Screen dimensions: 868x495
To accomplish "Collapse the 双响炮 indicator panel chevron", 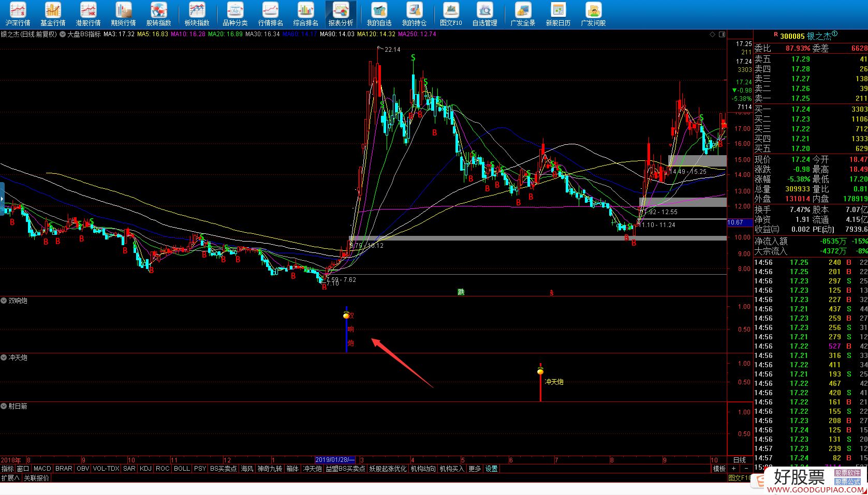I will 4,301.
